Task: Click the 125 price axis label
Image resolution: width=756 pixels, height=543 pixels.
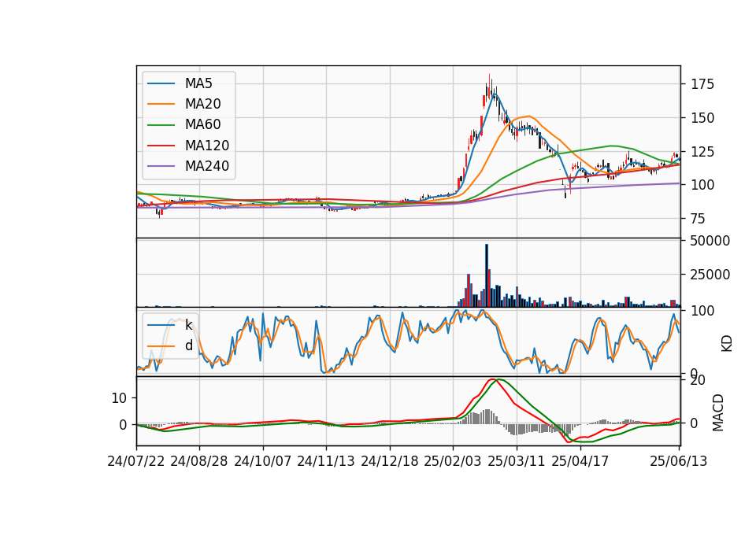Action: coord(702,152)
